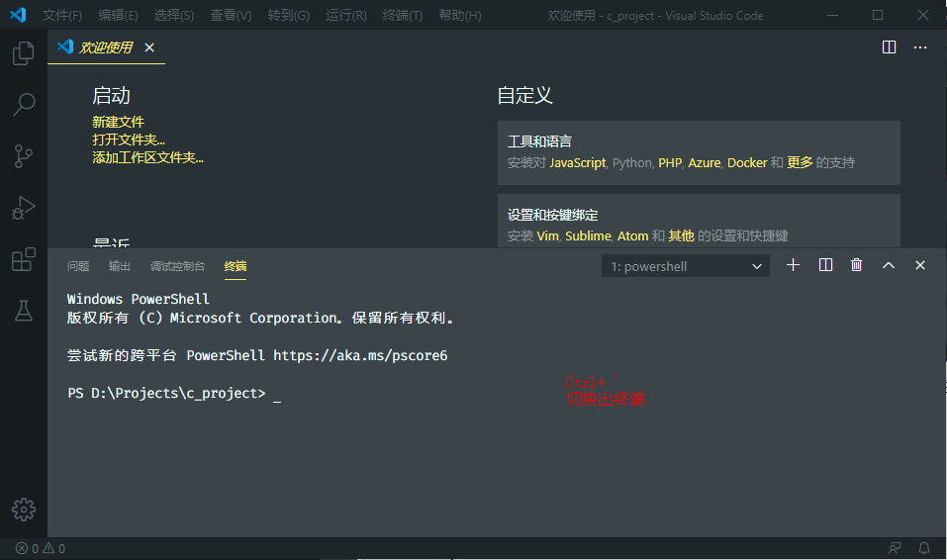Open the Search view in activity bar
The width and height of the screenshot is (947, 560).
[24, 105]
